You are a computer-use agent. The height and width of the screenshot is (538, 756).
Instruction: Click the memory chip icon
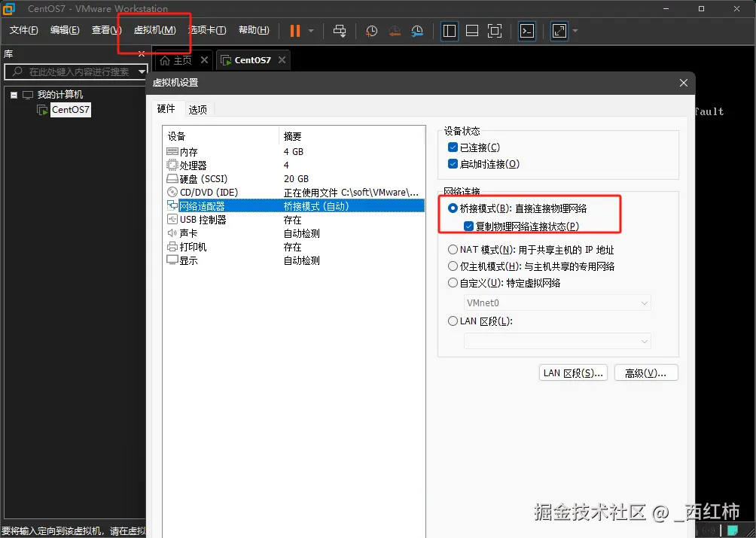click(172, 151)
